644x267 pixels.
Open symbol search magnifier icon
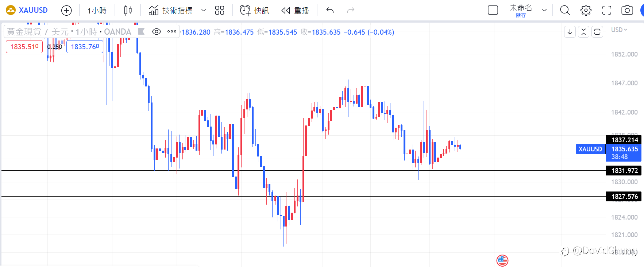[565, 11]
